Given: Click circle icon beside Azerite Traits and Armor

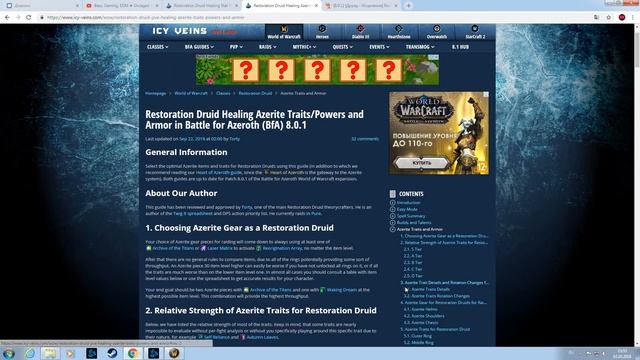Looking at the screenshot, I should 392,229.
